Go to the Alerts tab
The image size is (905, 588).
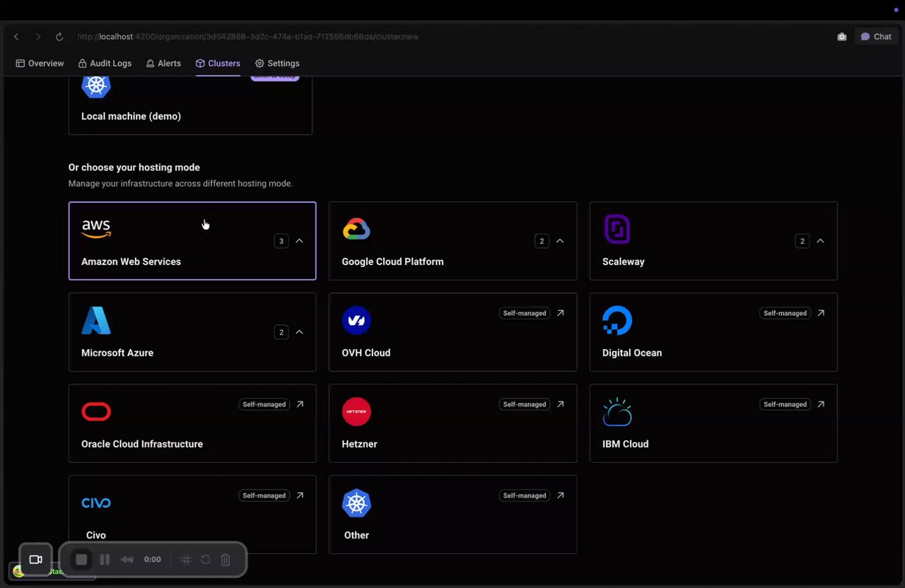(x=163, y=64)
